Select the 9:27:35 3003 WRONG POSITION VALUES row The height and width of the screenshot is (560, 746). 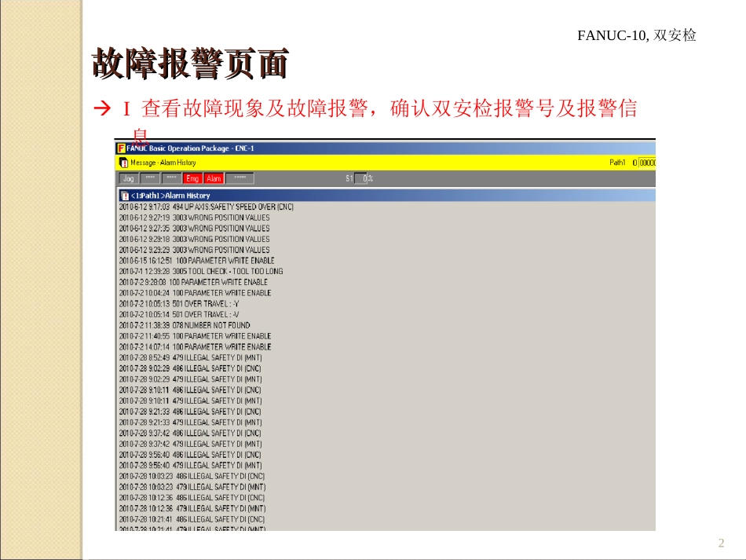[x=194, y=229]
